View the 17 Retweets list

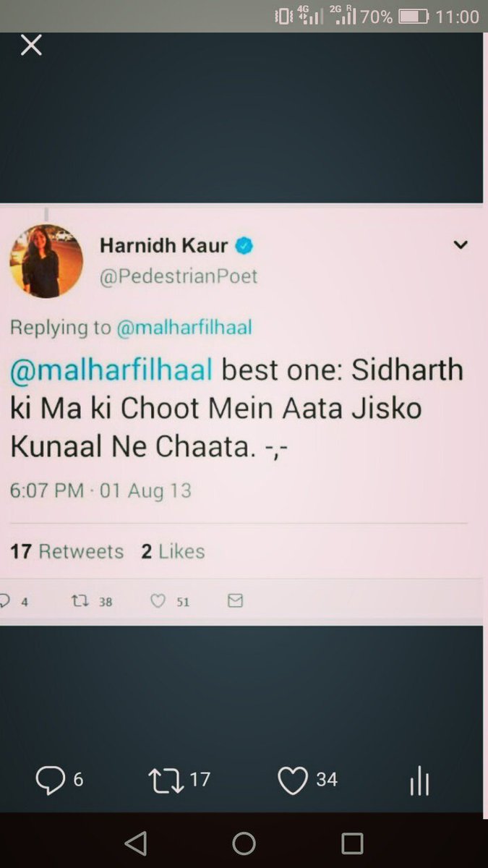click(67, 551)
